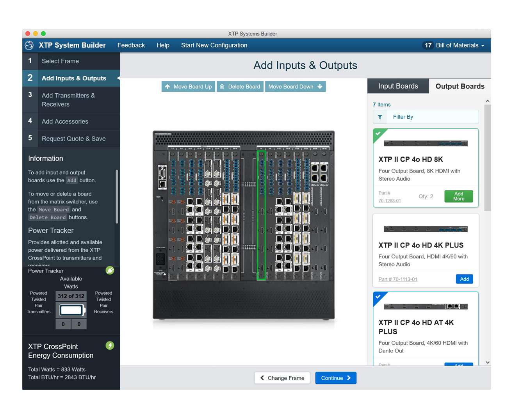The height and width of the screenshot is (420, 513).
Task: Click the board list scroll up arrow
Action: pyautogui.click(x=488, y=101)
